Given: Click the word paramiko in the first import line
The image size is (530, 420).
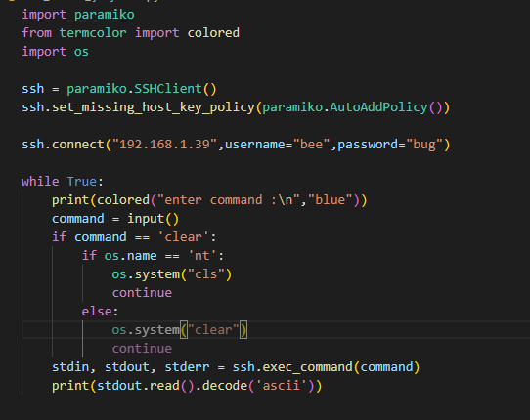Looking at the screenshot, I should point(104,15).
